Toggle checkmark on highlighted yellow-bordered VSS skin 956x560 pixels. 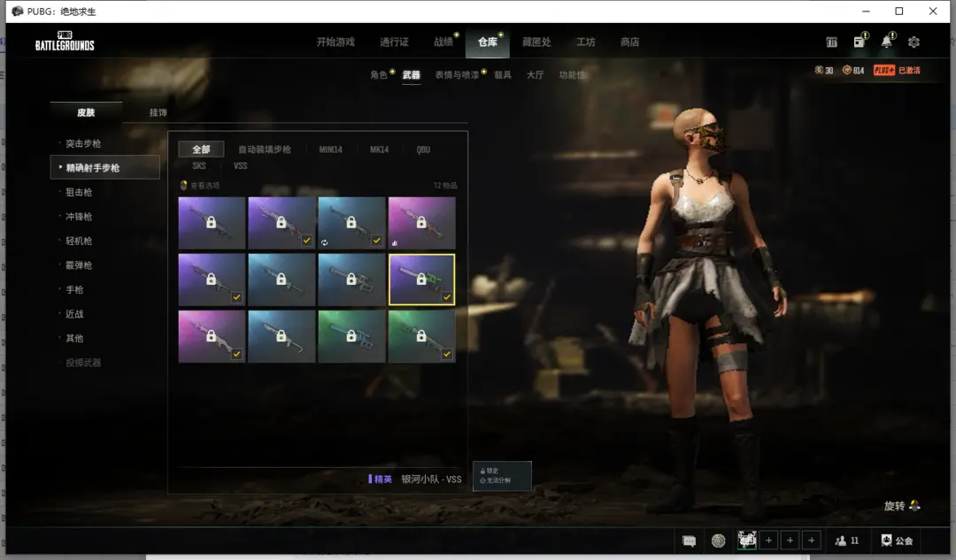pos(447,296)
